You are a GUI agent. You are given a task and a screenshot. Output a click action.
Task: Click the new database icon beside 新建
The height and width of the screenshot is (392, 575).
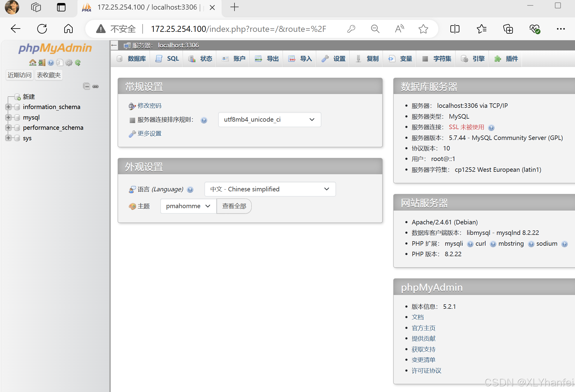tap(18, 97)
